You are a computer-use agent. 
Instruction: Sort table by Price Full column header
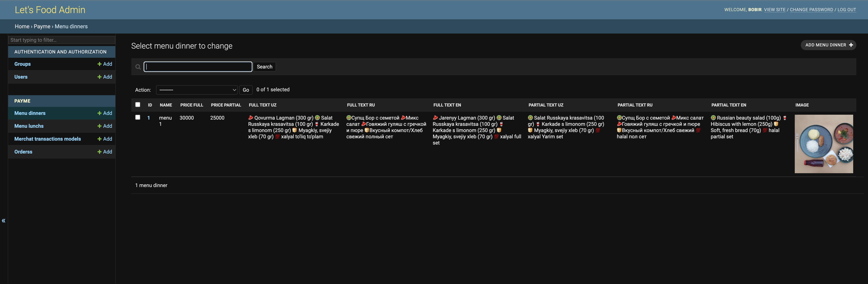click(x=191, y=105)
